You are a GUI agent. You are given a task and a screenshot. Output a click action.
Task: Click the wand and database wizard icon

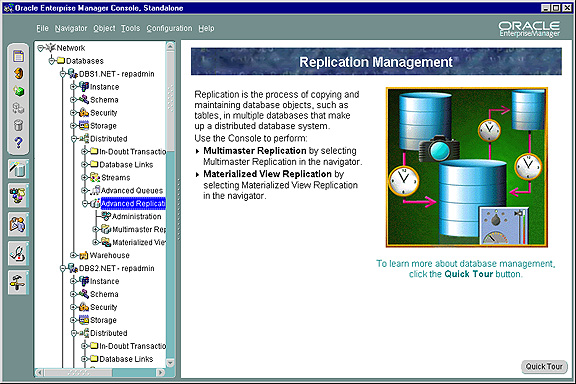[18, 169]
